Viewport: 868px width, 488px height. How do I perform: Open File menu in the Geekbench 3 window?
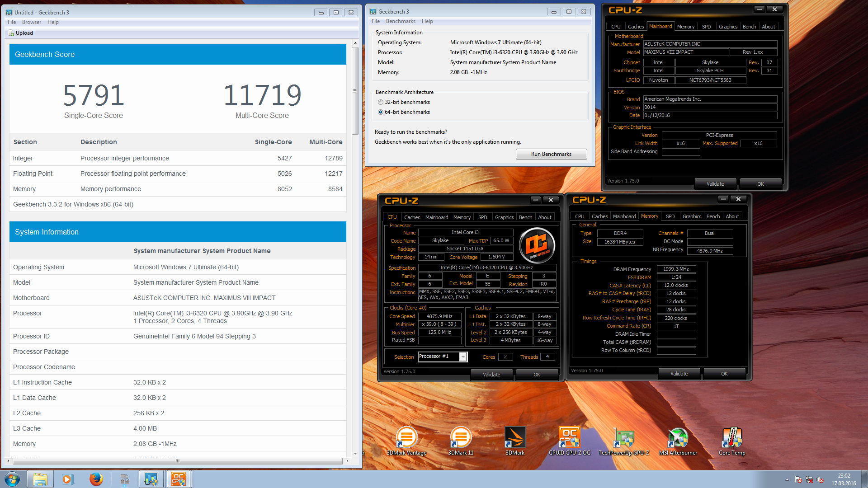(x=376, y=21)
